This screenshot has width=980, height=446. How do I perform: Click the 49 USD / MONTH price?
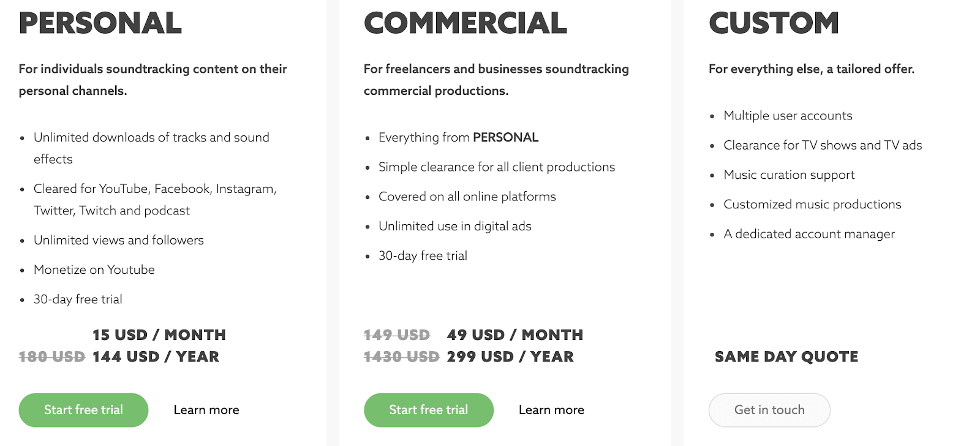515,335
